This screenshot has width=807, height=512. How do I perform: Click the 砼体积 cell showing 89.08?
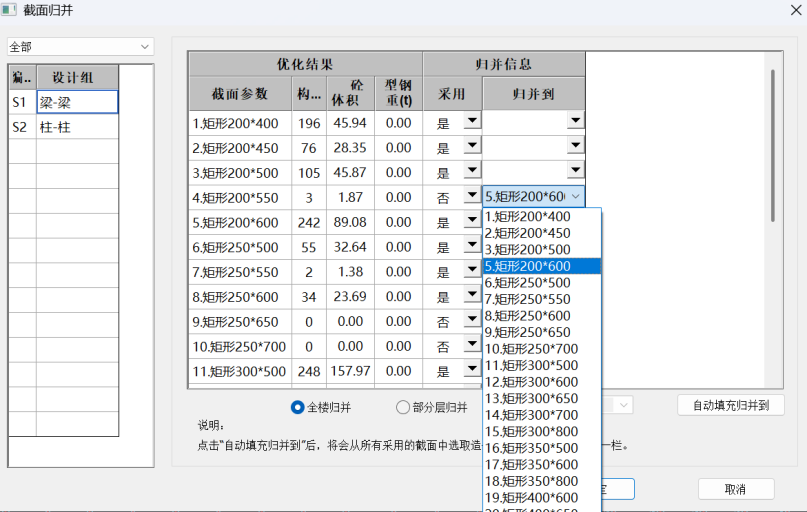[x=350, y=223]
